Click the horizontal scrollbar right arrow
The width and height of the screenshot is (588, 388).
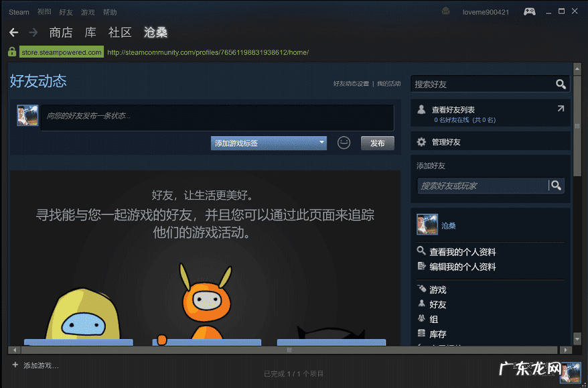pos(565,350)
